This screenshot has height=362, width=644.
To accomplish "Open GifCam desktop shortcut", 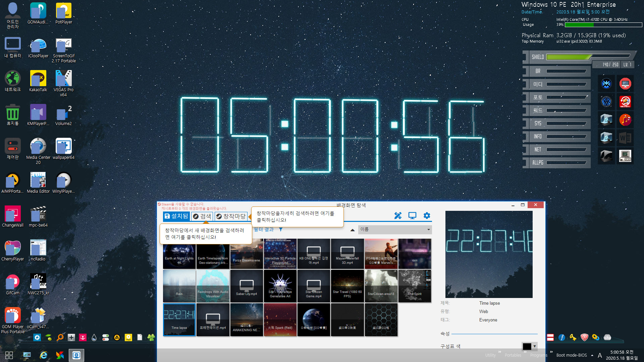I will click(x=13, y=284).
